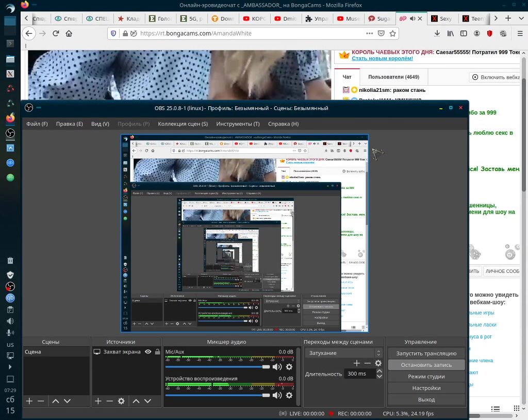Reload the page in Firefox
This screenshot has height=420, width=528.
[x=56, y=33]
